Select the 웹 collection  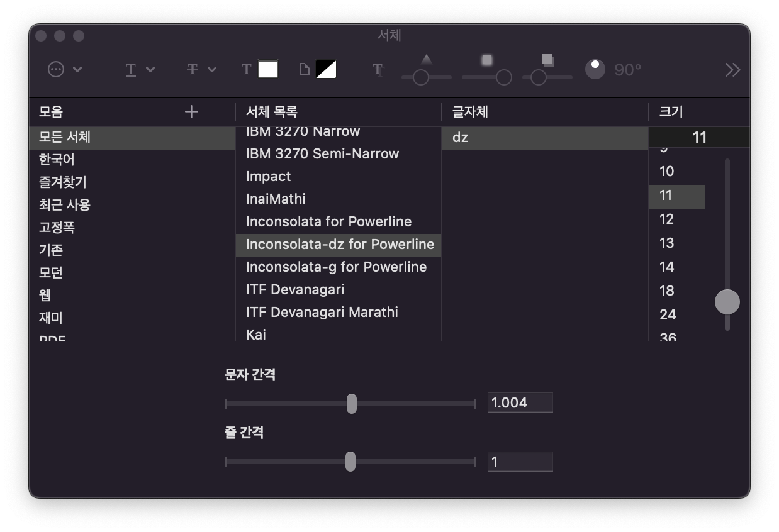click(x=132, y=296)
